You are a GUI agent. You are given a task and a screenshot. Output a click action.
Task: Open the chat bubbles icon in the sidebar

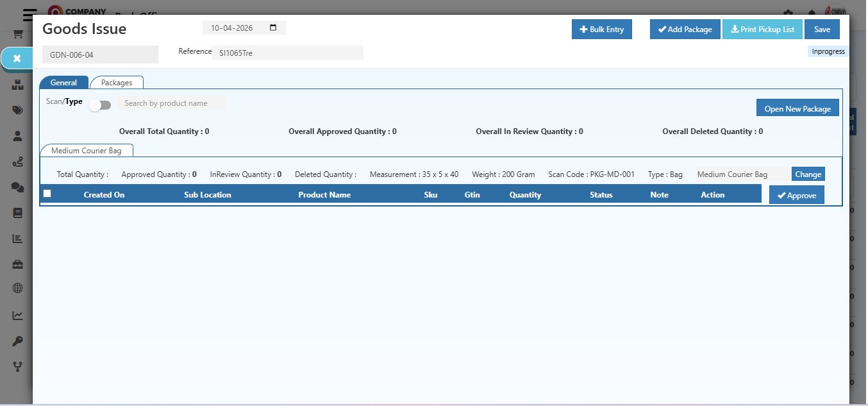[x=18, y=187]
